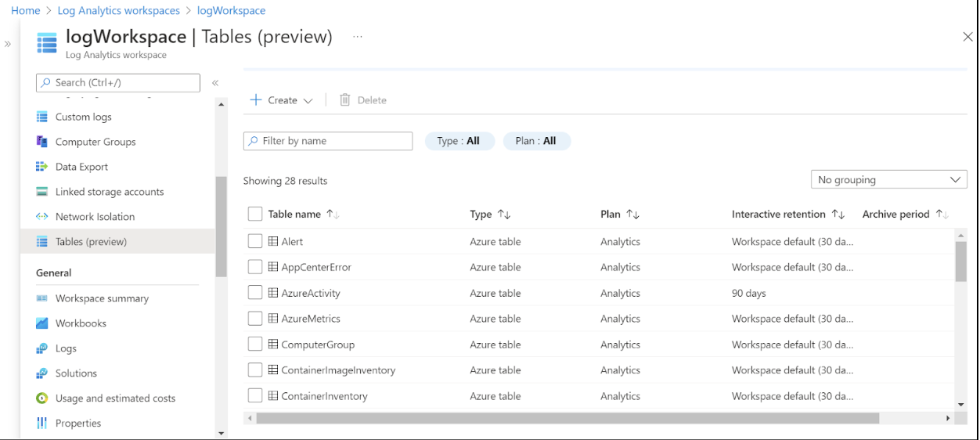Open the ellipsis more options menu

[x=358, y=37]
